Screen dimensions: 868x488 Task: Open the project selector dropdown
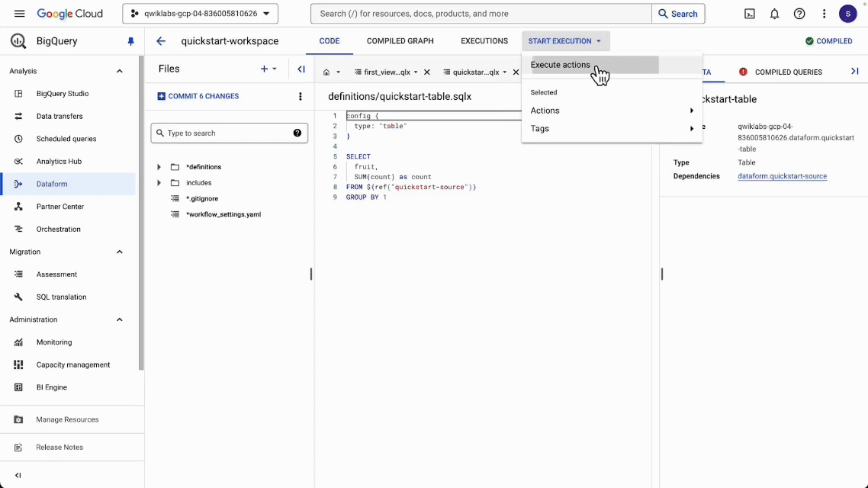(x=201, y=14)
